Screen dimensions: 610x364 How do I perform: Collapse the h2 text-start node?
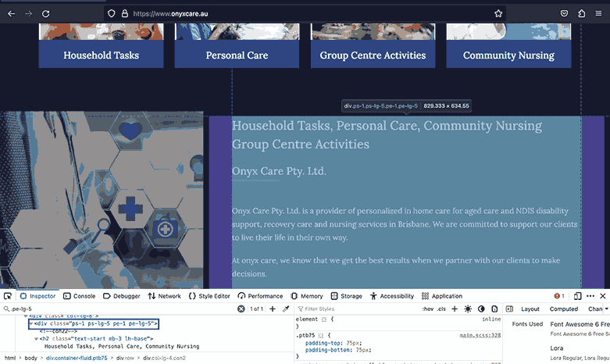click(36, 339)
